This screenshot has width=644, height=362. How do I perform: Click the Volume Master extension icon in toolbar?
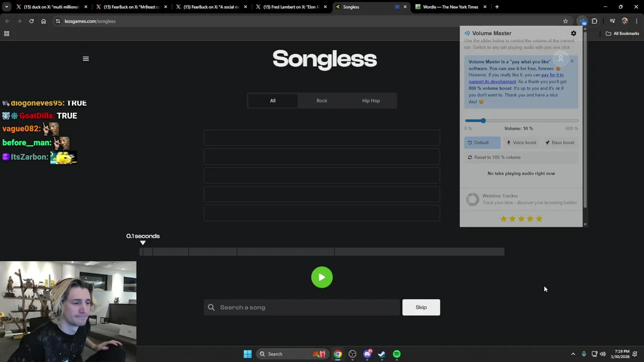pyautogui.click(x=583, y=21)
